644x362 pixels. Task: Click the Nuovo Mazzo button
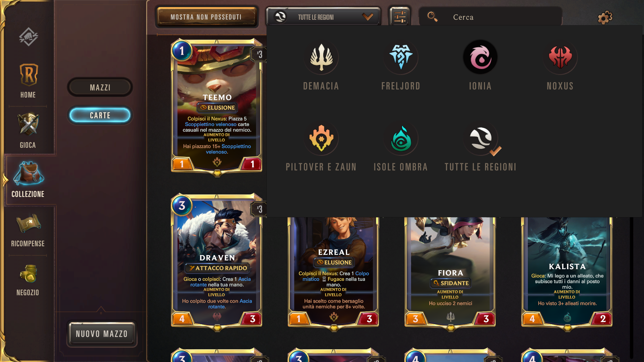102,334
